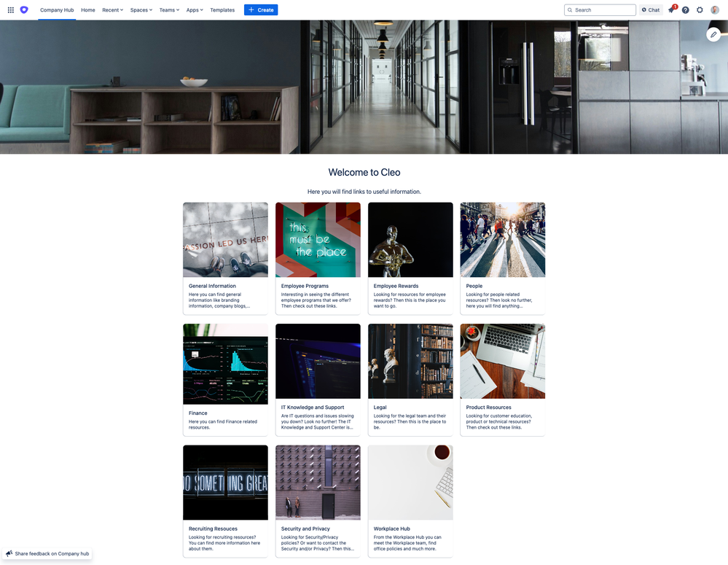Open the settings gear icon

pyautogui.click(x=700, y=9)
